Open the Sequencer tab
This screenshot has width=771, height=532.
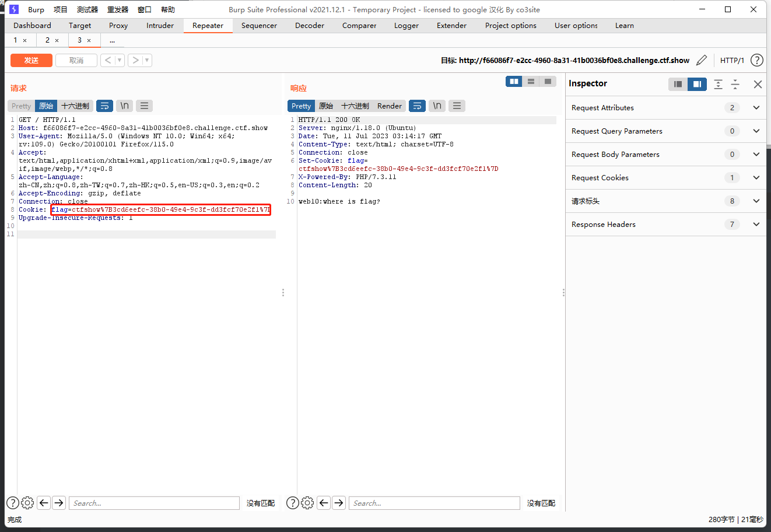click(259, 26)
